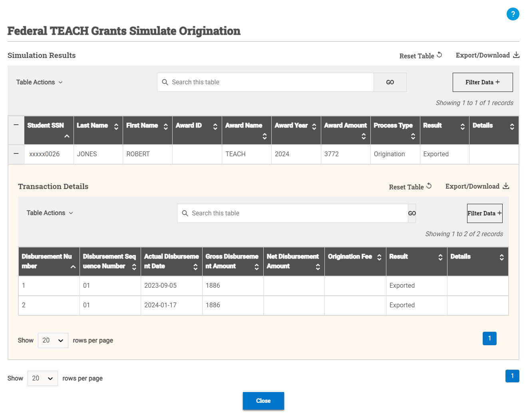The width and height of the screenshot is (527, 420).
Task: Select the Origination process type cell
Action: 395,154
